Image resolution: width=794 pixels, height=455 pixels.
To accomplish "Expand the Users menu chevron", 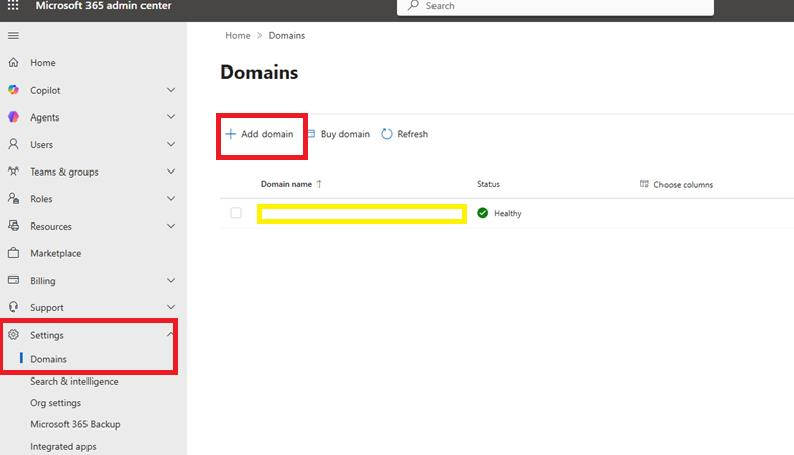I will [171, 144].
